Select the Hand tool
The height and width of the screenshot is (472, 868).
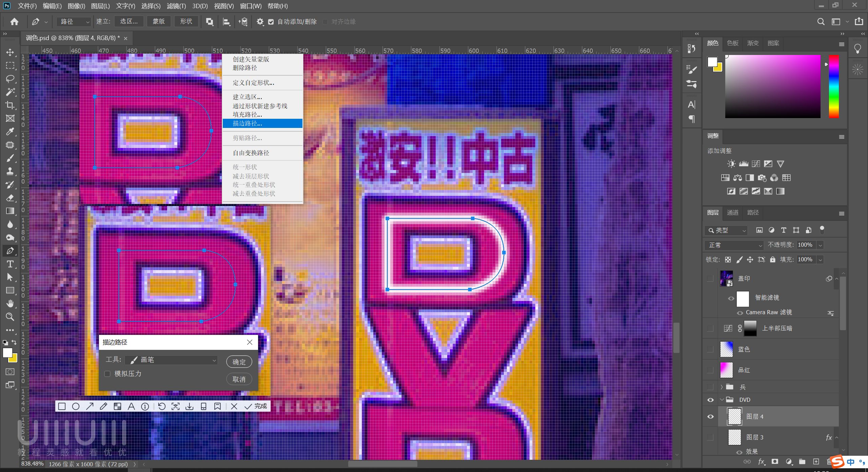10,303
